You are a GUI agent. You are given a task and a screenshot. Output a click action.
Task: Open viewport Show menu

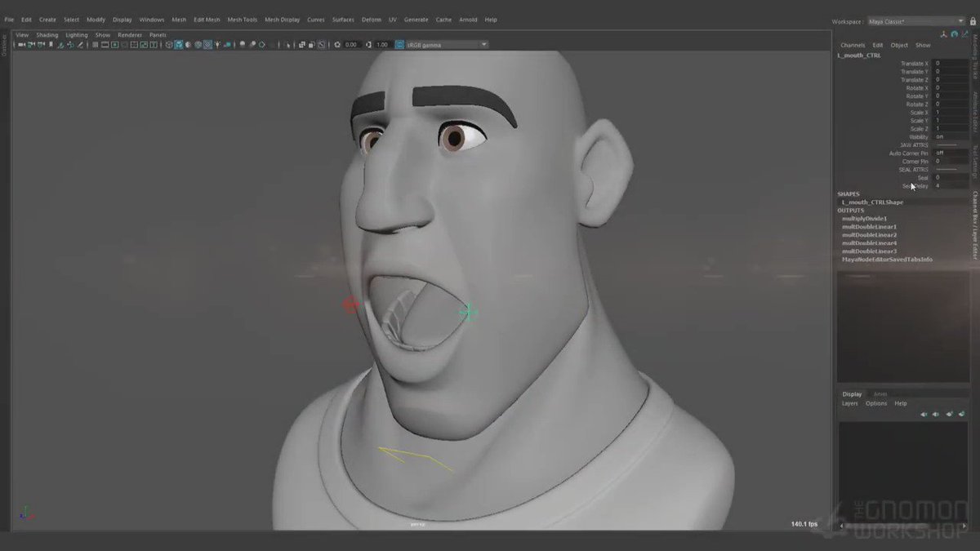coord(102,35)
